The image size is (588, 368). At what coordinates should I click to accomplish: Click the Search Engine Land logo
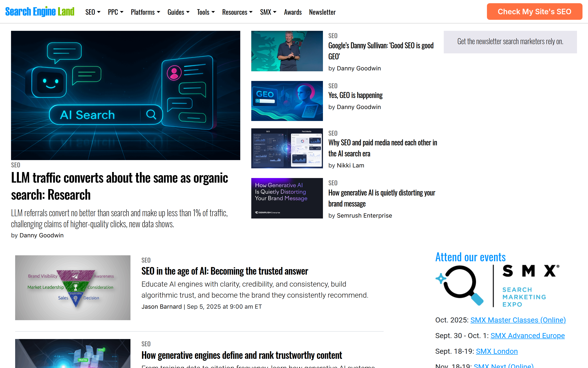click(x=40, y=12)
